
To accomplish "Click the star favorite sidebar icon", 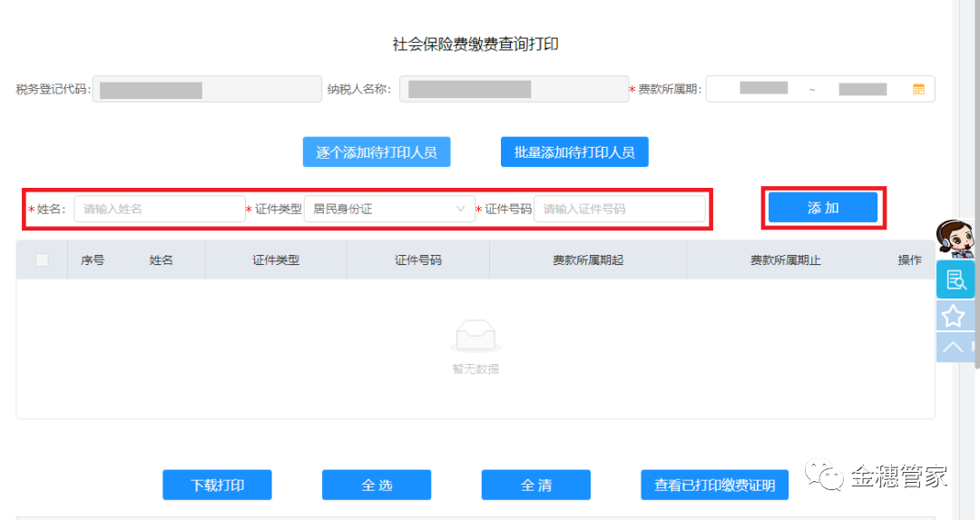I will 954,316.
